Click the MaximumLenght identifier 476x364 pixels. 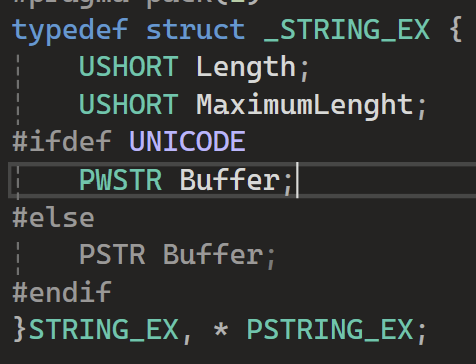click(x=305, y=106)
